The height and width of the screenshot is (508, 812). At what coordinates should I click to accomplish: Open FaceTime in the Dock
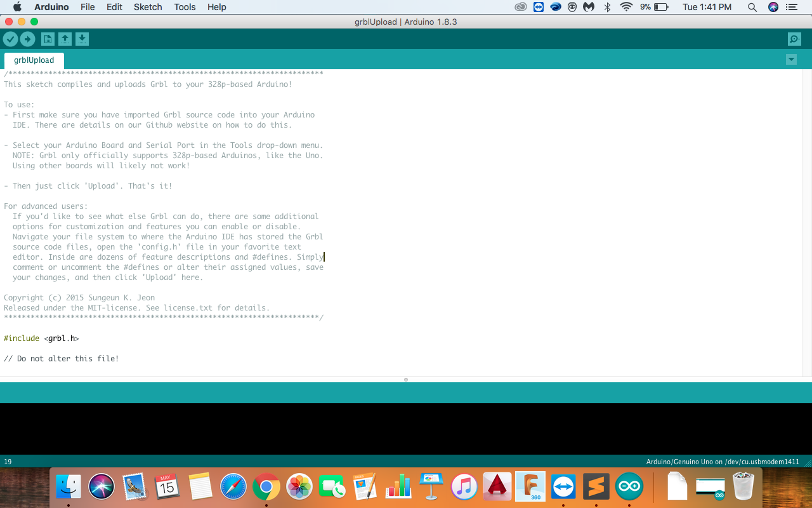tap(332, 487)
